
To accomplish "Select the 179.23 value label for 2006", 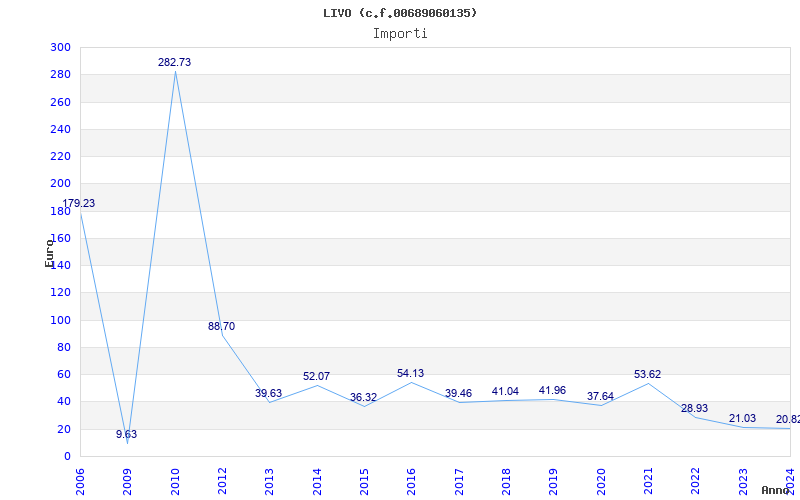I will [x=79, y=203].
